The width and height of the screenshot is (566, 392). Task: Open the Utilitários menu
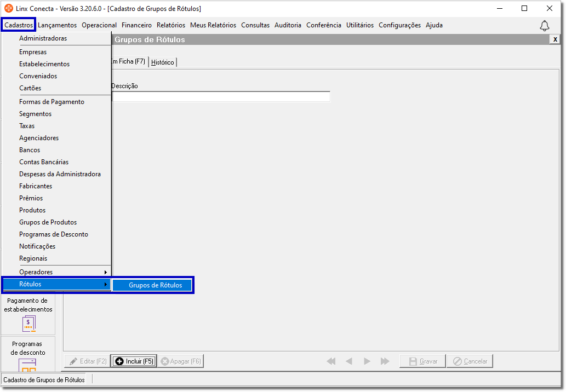[x=360, y=25]
